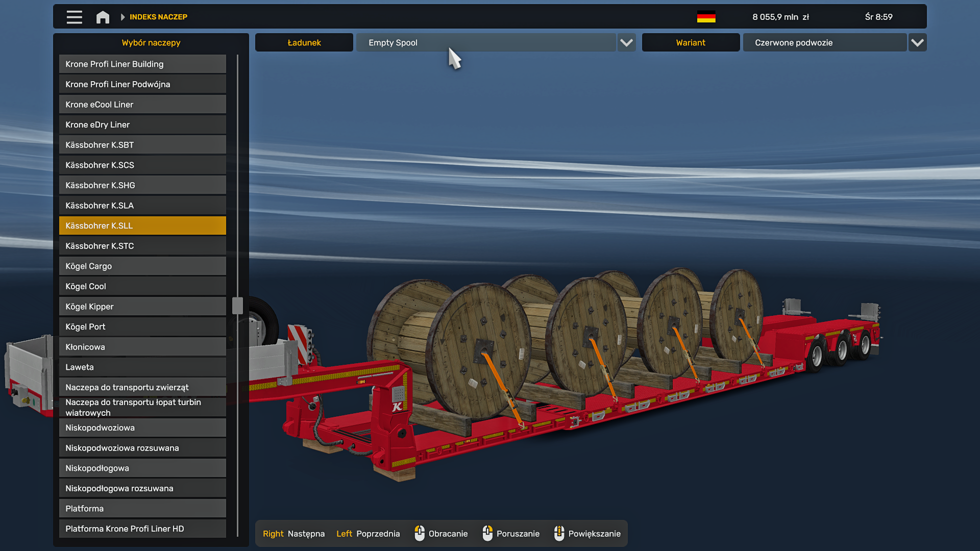This screenshot has width=980, height=551.
Task: Click the trailer list scrollbar handle
Action: click(237, 306)
